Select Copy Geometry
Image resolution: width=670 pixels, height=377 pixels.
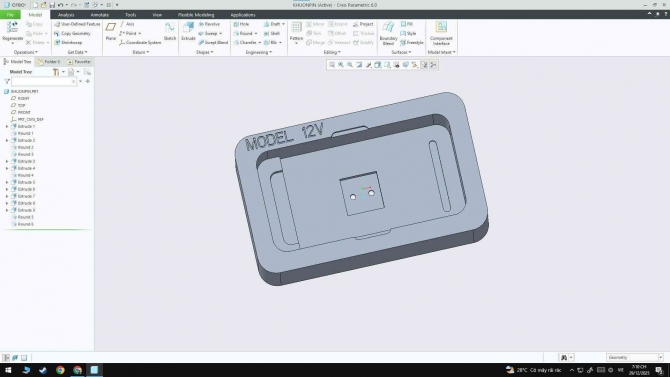coord(73,33)
